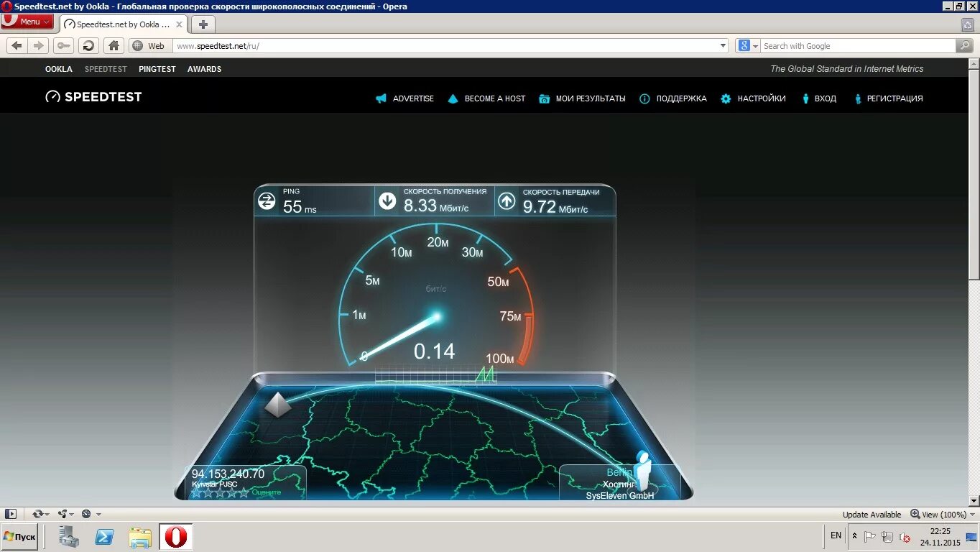Go to the home page icon
Viewport: 980px width, 552px height.
114,45
